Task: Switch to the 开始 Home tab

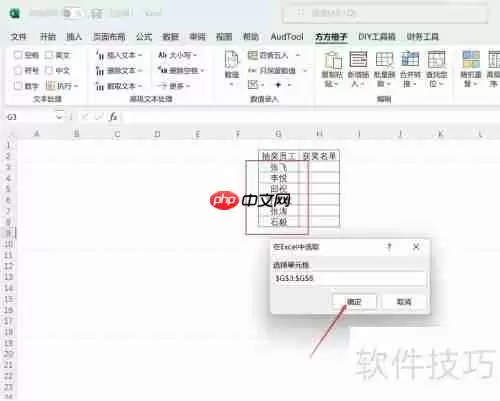Action: point(48,36)
